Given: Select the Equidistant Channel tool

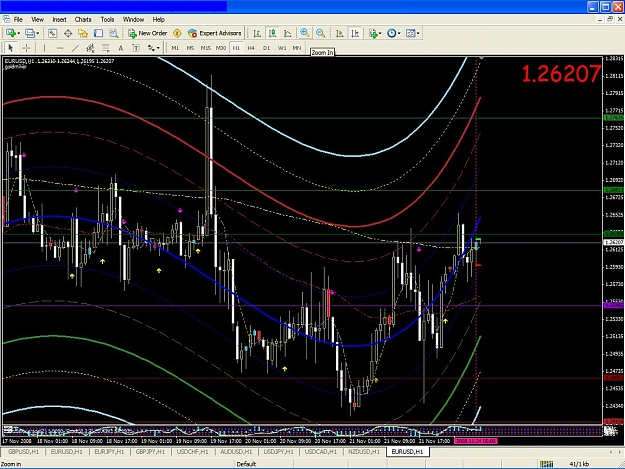Looking at the screenshot, I should tap(90, 48).
